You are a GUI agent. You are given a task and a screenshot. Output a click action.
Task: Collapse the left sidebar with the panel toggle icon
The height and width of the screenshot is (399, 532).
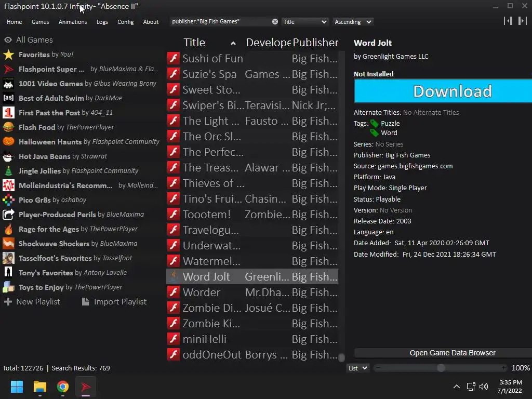point(508,21)
